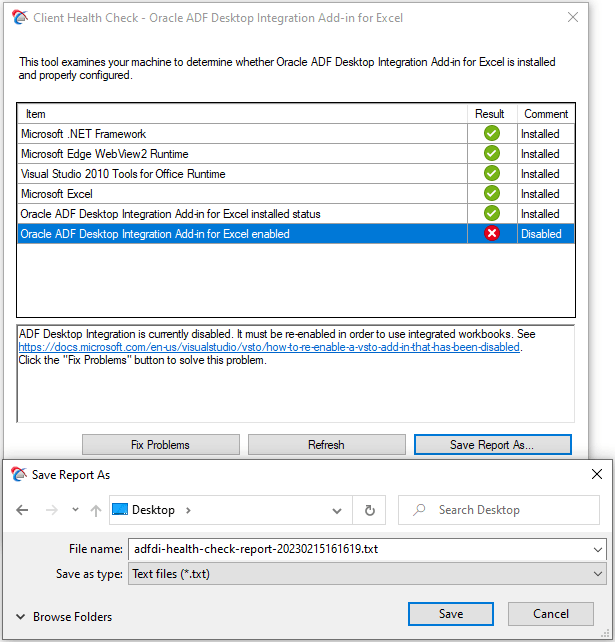Select Visual Studio 2010 Tools for Office Runtime row

pyautogui.click(x=296, y=174)
